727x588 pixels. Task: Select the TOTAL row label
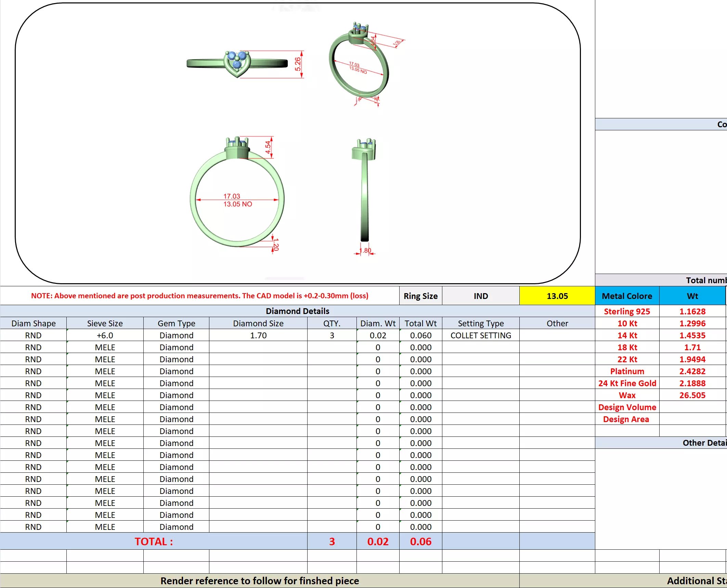point(154,541)
